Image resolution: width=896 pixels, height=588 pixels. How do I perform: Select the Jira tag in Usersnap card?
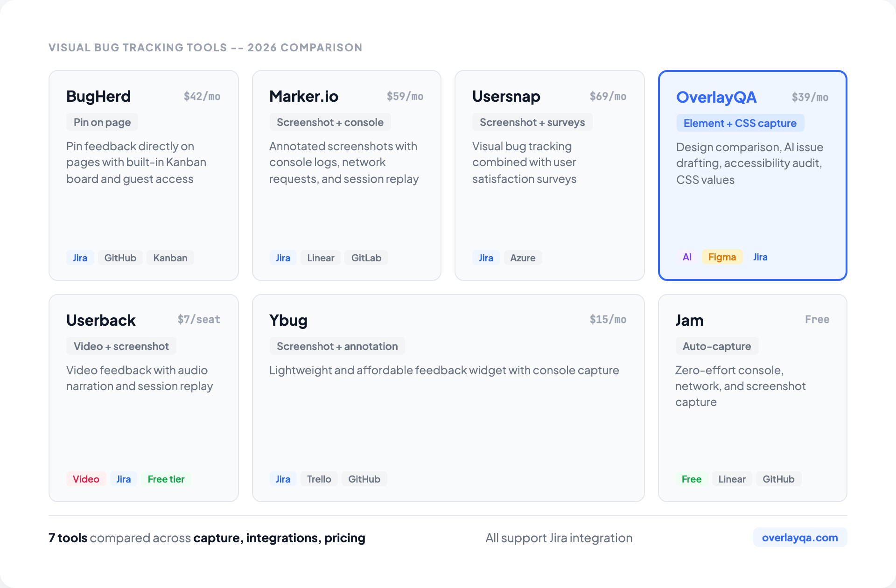(x=486, y=258)
